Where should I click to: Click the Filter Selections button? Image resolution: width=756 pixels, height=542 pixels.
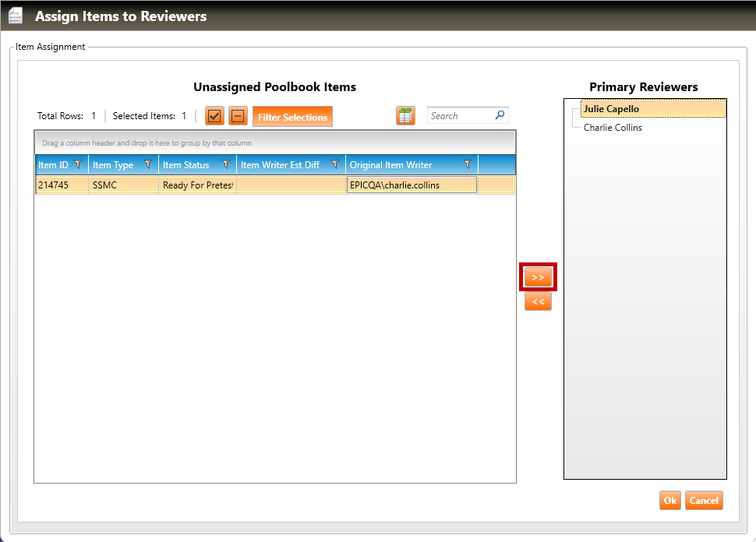coord(292,117)
